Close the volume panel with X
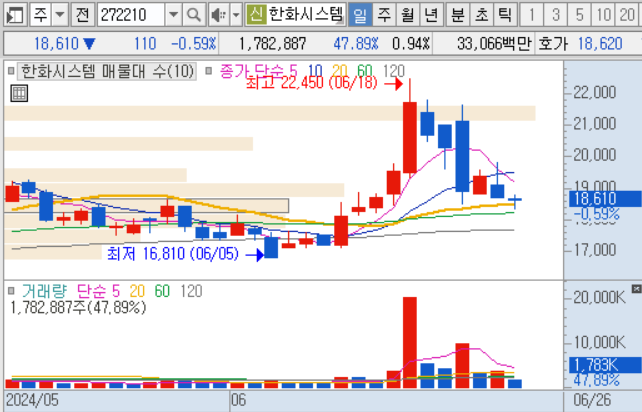The image size is (642, 412). (x=636, y=289)
